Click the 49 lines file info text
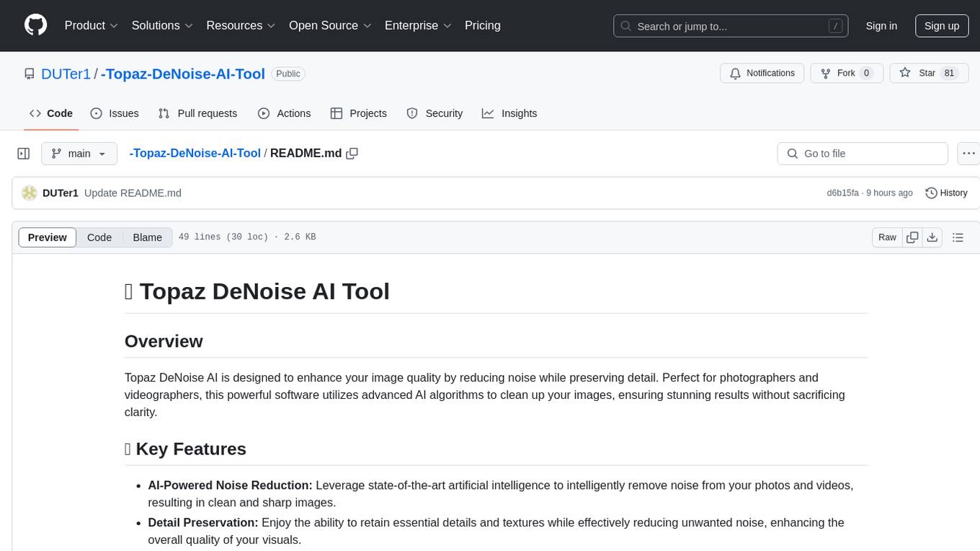 (247, 237)
